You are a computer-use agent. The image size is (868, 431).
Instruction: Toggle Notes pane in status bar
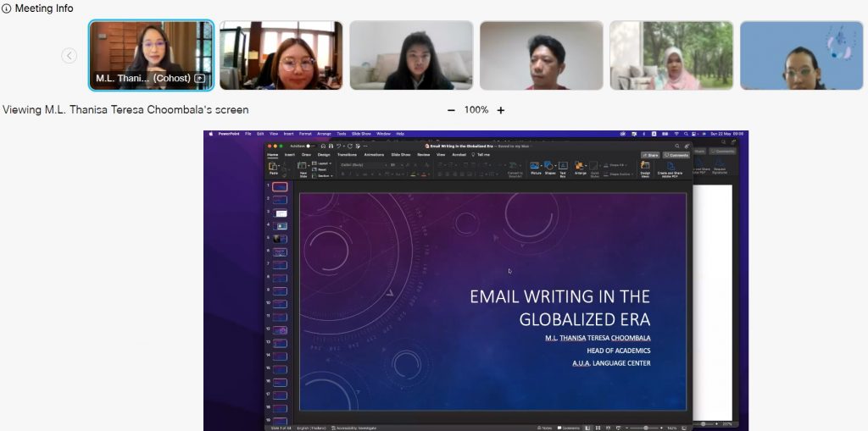pos(544,428)
